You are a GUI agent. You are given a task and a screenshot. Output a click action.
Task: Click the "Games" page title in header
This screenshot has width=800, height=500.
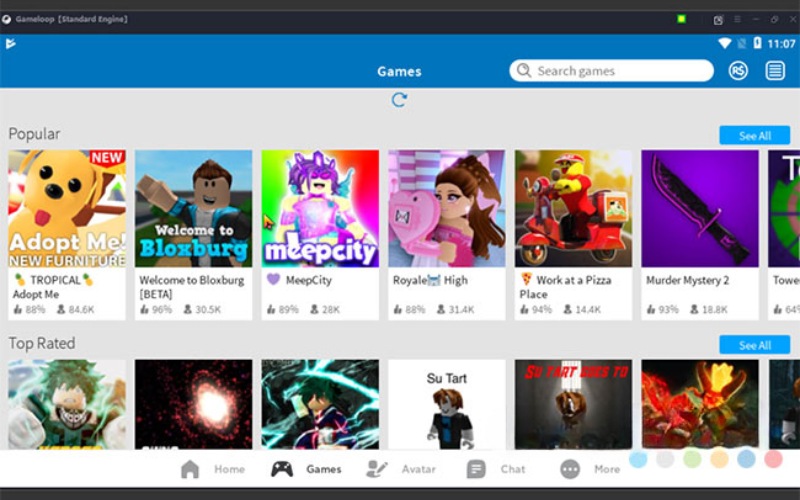point(399,71)
